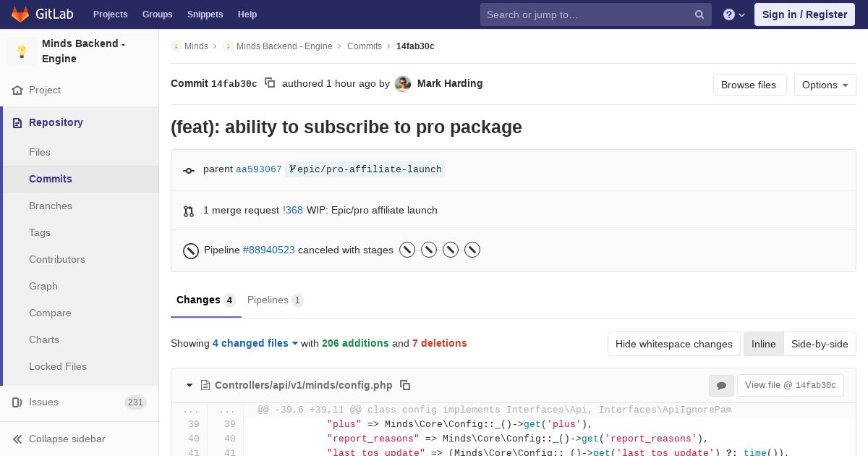Open the Pipelines tab
The width and height of the screenshot is (868, 456).
coord(275,300)
